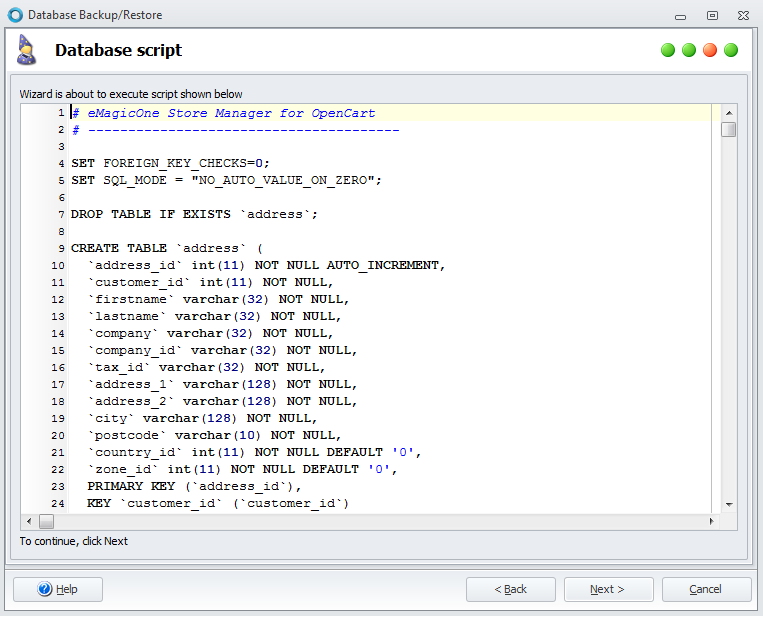Click the `company` varchar(32) line
Viewport: 763px width, 617px height.
click(x=210, y=333)
